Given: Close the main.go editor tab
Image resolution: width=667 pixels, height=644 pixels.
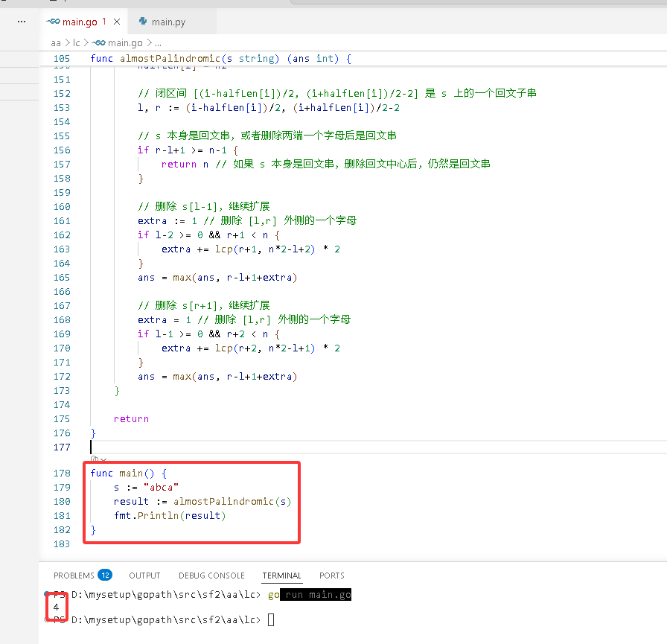Looking at the screenshot, I should pyautogui.click(x=117, y=22).
